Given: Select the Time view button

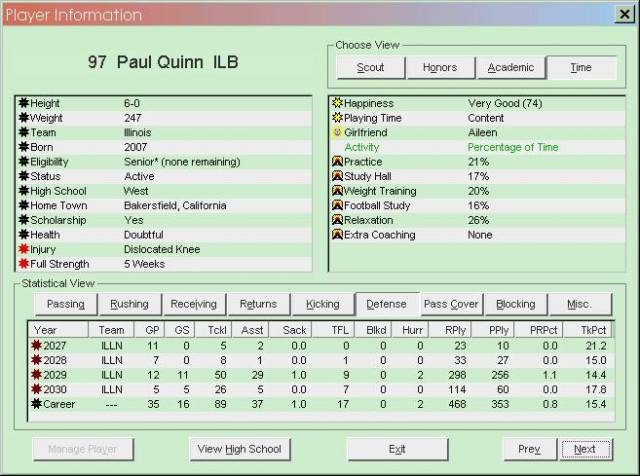Looking at the screenshot, I should (x=581, y=67).
